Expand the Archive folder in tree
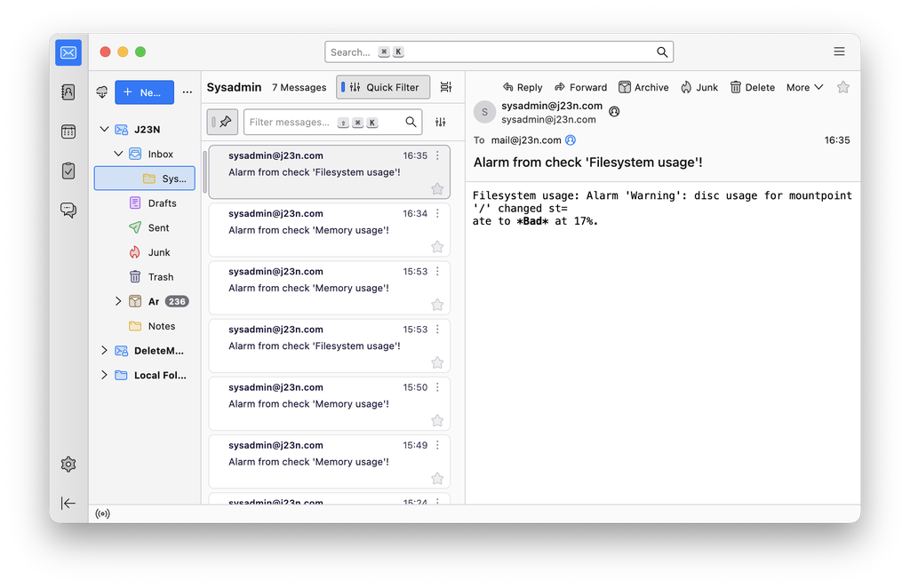Image resolution: width=910 pixels, height=588 pixels. pos(118,302)
